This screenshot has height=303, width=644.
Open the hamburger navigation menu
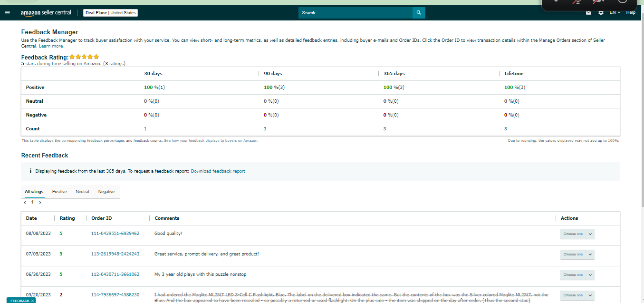click(7, 13)
